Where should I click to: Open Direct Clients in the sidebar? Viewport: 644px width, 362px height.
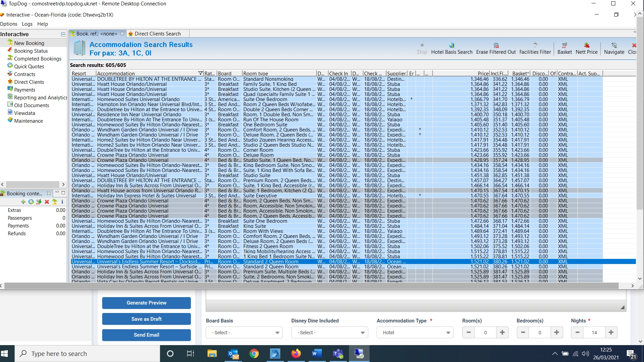point(29,82)
